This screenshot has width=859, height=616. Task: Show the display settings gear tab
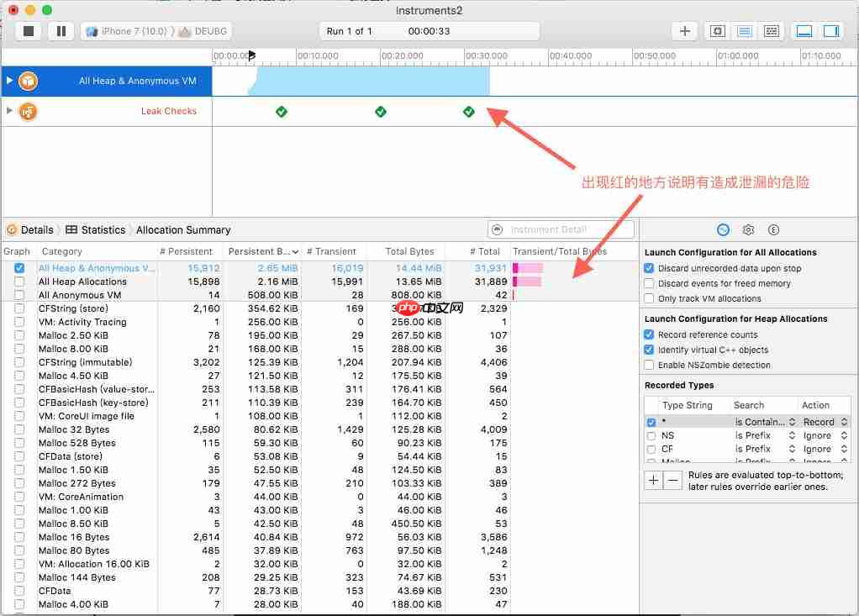point(748,230)
